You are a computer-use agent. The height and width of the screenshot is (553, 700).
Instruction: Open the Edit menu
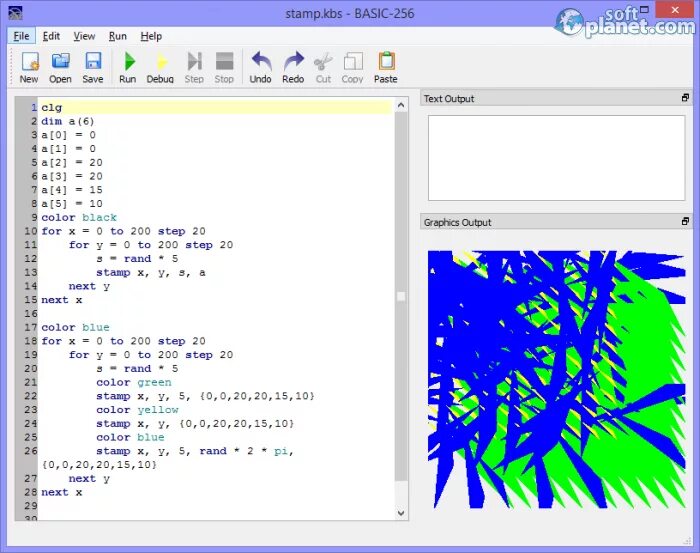click(51, 36)
